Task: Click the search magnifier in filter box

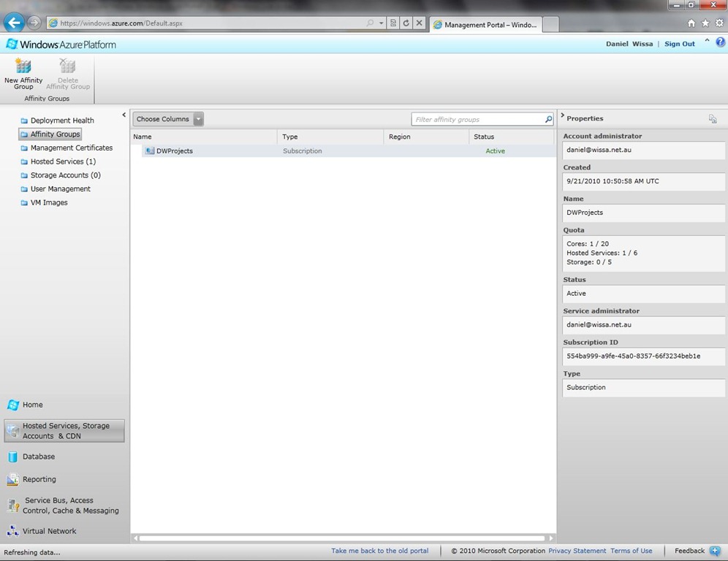Action: coord(548,119)
